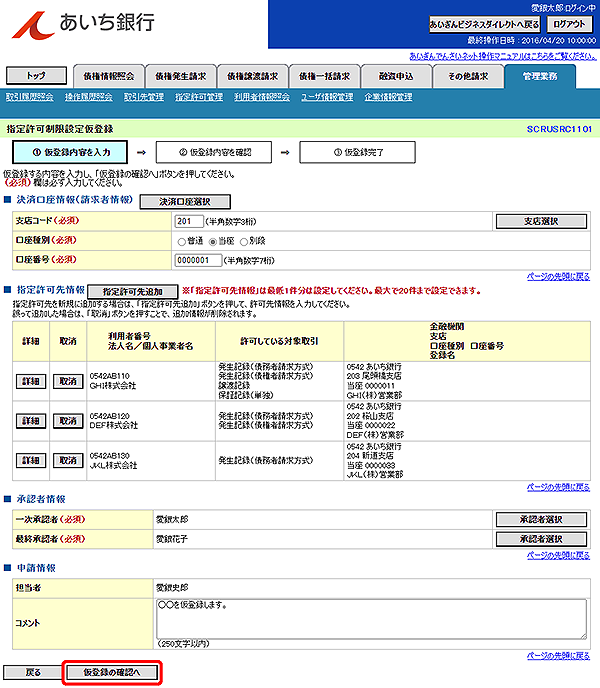
Task: Open the 債権発生請求 tab
Action: pos(179,75)
